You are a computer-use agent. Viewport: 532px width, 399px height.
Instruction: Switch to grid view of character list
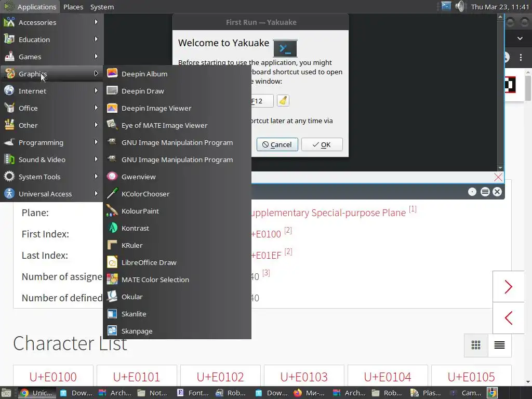[x=476, y=345]
